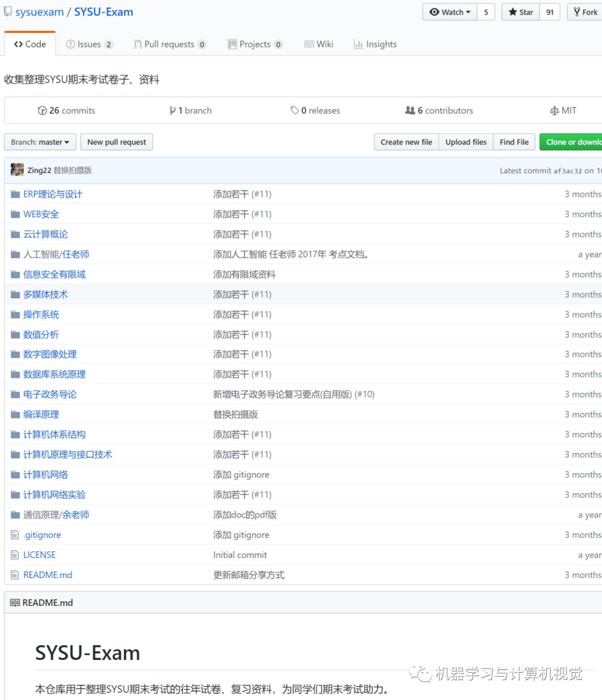Image resolution: width=602 pixels, height=700 pixels.
Task: Click Create new file
Action: (406, 142)
